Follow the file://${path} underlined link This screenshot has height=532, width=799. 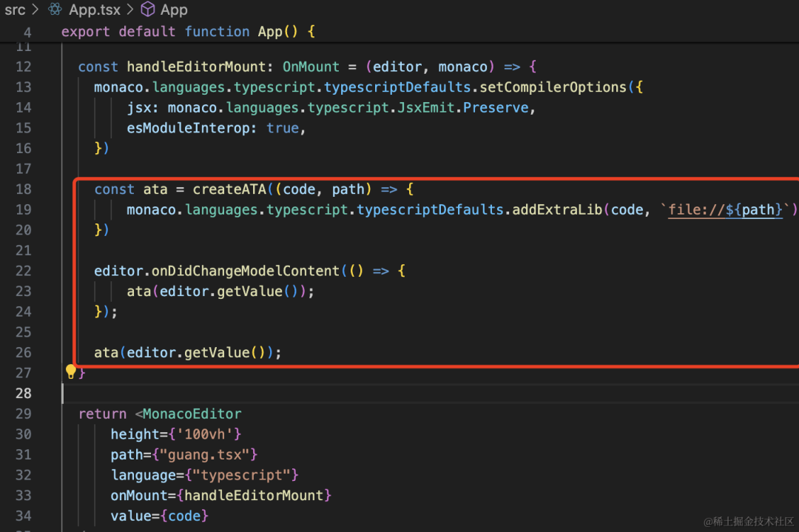tap(725, 210)
